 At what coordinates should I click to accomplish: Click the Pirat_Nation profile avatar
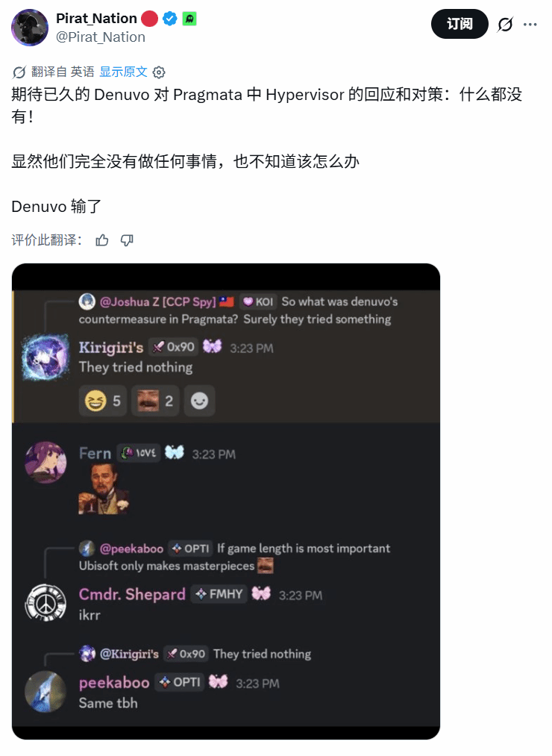(x=30, y=28)
